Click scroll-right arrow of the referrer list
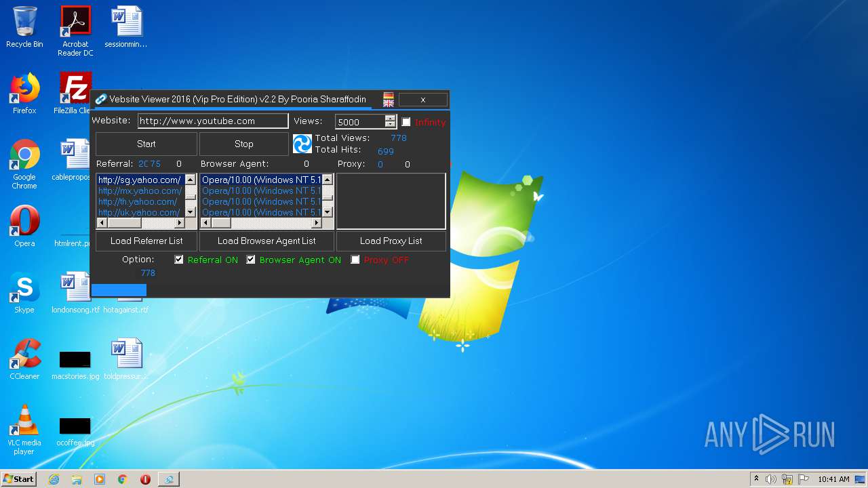The width and height of the screenshot is (868, 488). [180, 222]
